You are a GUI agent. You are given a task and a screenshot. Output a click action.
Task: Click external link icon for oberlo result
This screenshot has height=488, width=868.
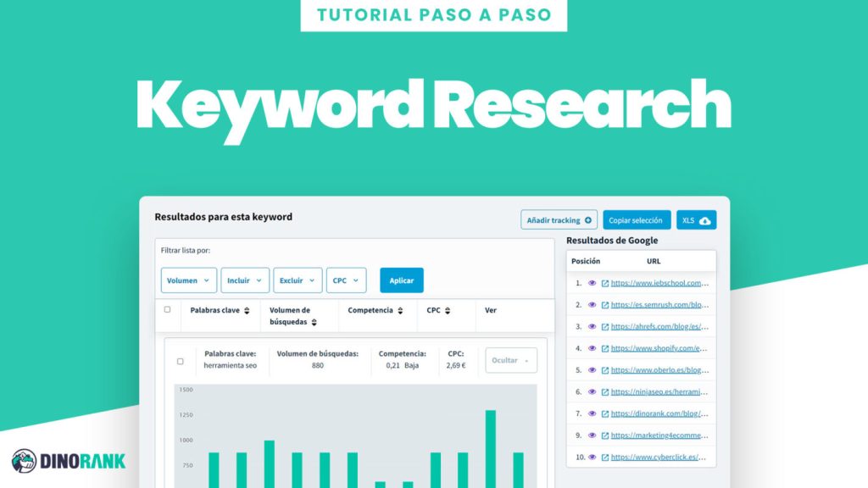click(605, 370)
